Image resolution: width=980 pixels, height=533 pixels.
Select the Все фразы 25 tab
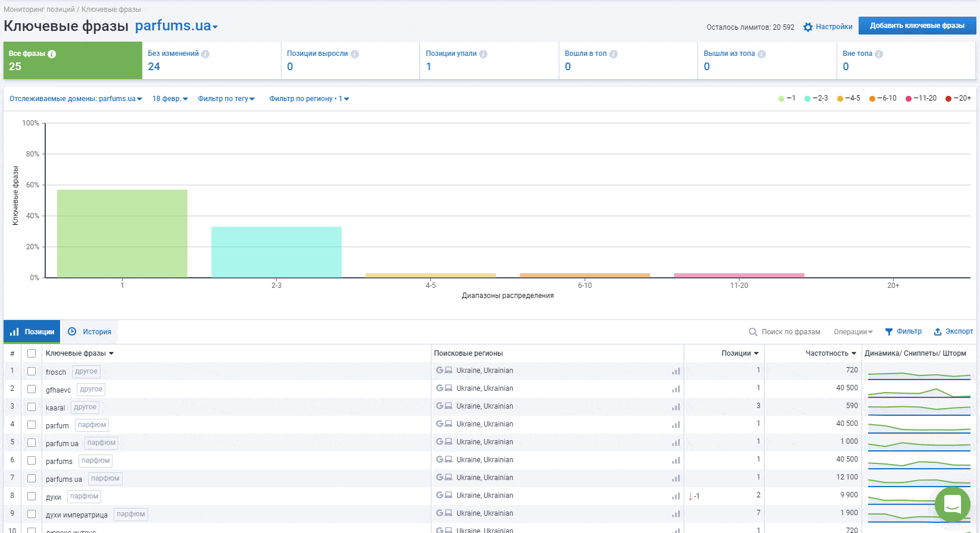(x=73, y=60)
